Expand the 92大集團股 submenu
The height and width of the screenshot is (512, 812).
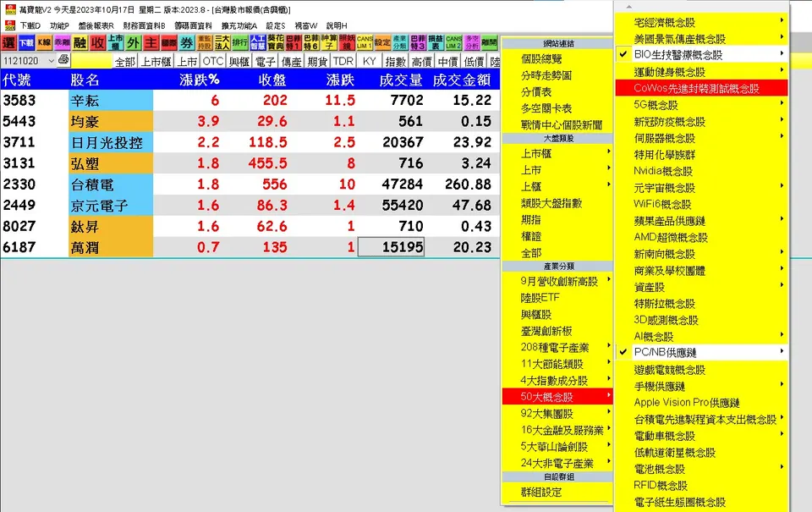click(x=557, y=414)
